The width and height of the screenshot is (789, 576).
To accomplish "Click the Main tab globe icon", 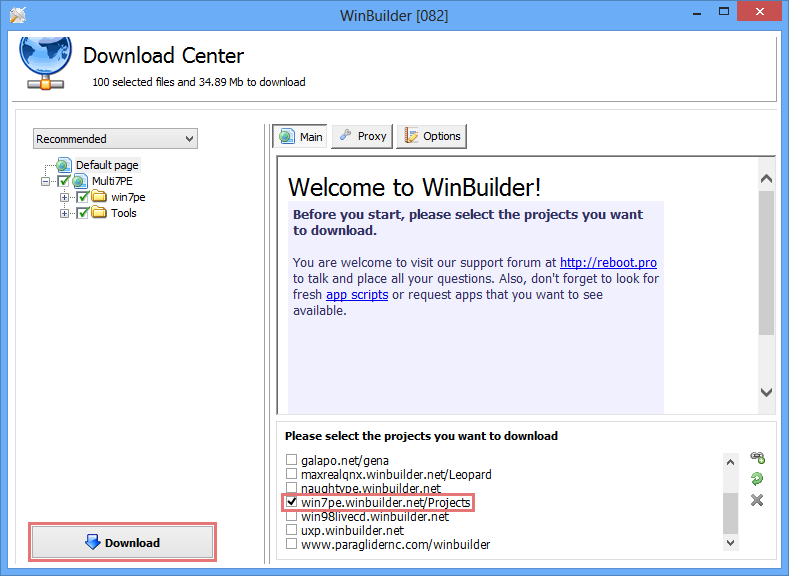I will 287,136.
